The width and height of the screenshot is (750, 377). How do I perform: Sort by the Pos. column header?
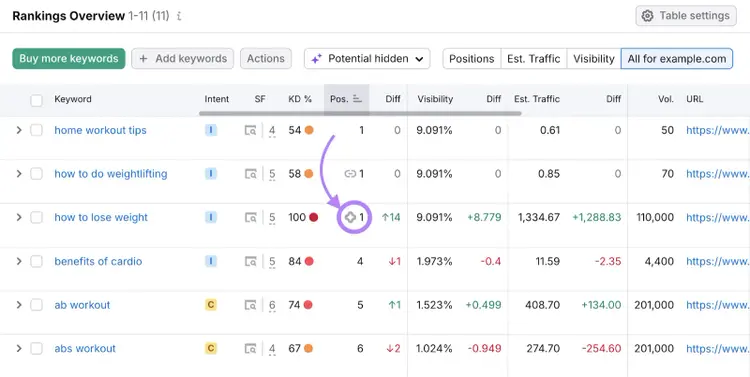click(346, 99)
